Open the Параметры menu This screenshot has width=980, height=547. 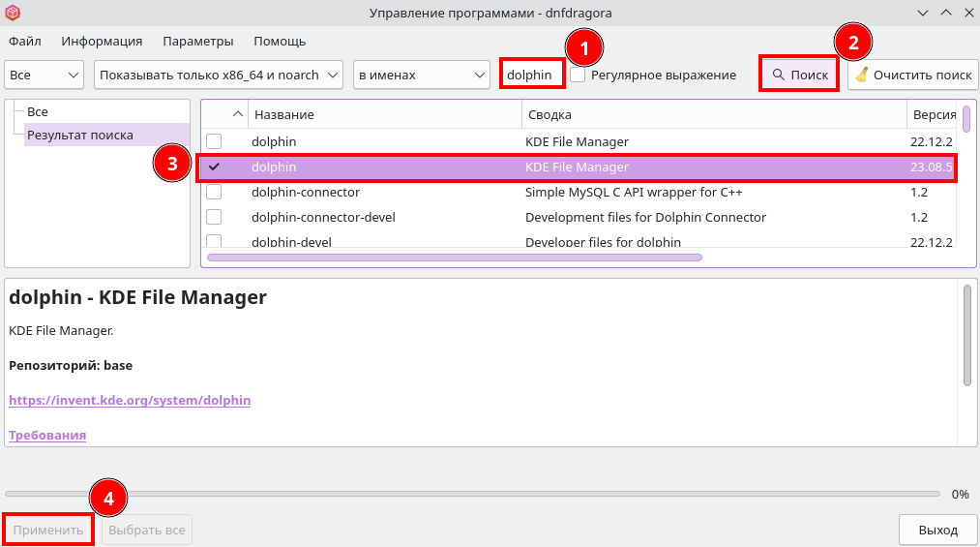(x=198, y=41)
